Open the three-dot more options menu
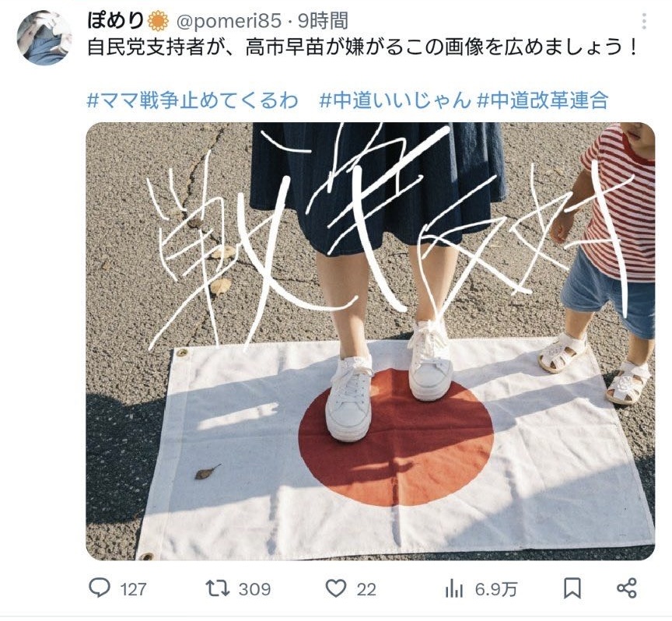Image resolution: width=672 pixels, height=621 pixels. pyautogui.click(x=644, y=21)
